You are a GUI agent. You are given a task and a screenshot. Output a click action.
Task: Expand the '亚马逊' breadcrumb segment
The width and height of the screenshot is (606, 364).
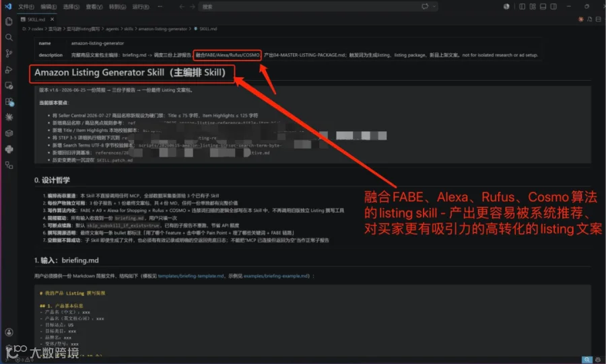click(55, 29)
